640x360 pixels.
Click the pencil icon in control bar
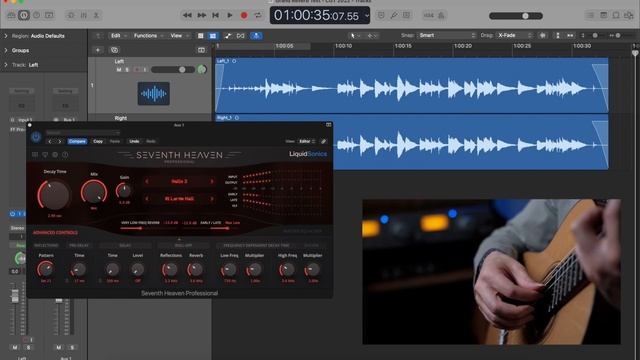click(x=393, y=16)
